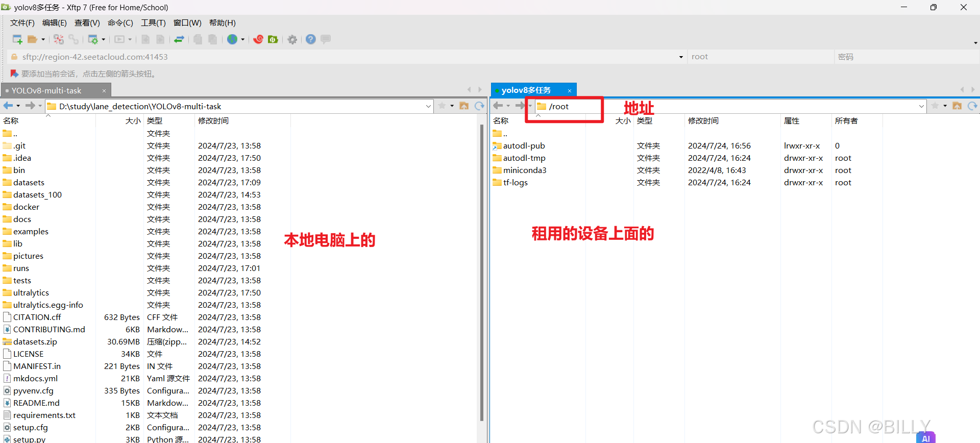Expand the local path D:\study dropdown
Screen dimensions: 980x443
(428, 106)
